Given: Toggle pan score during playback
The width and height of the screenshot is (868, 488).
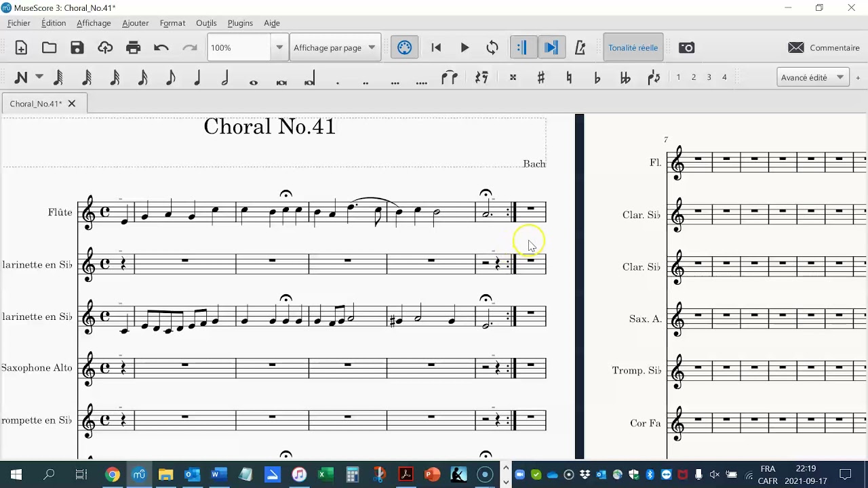Looking at the screenshot, I should pos(551,47).
